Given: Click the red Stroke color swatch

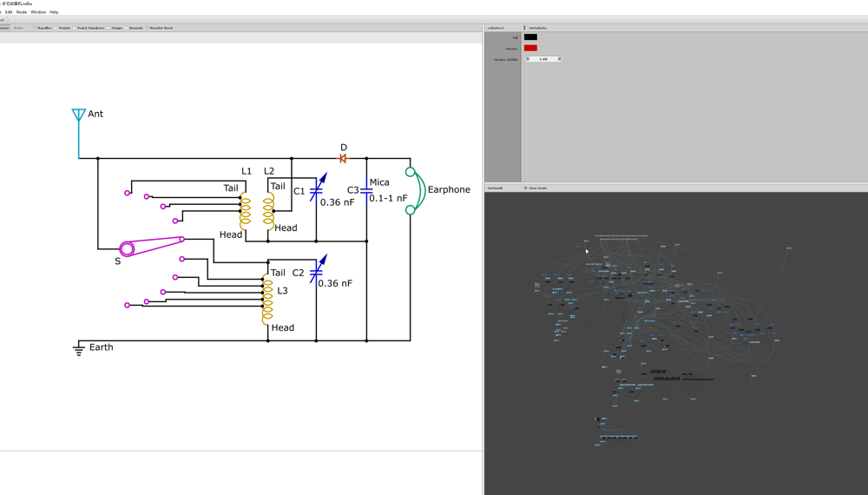Looking at the screenshot, I should 530,48.
